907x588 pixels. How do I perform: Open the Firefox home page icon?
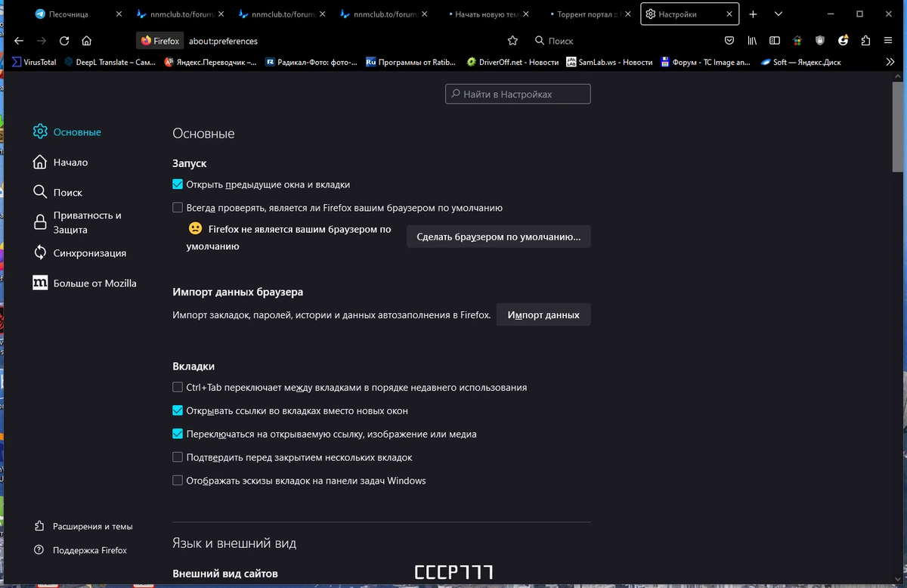[x=87, y=41]
